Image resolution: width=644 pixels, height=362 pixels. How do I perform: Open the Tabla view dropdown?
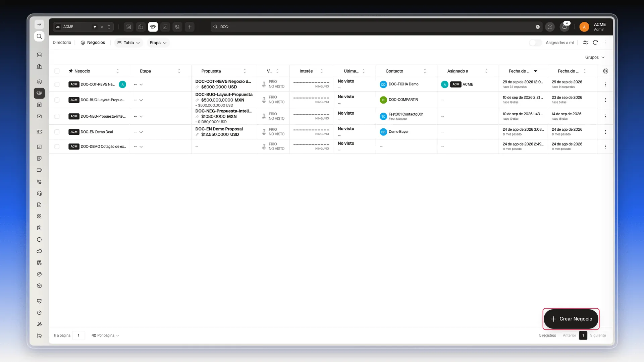coord(128,43)
